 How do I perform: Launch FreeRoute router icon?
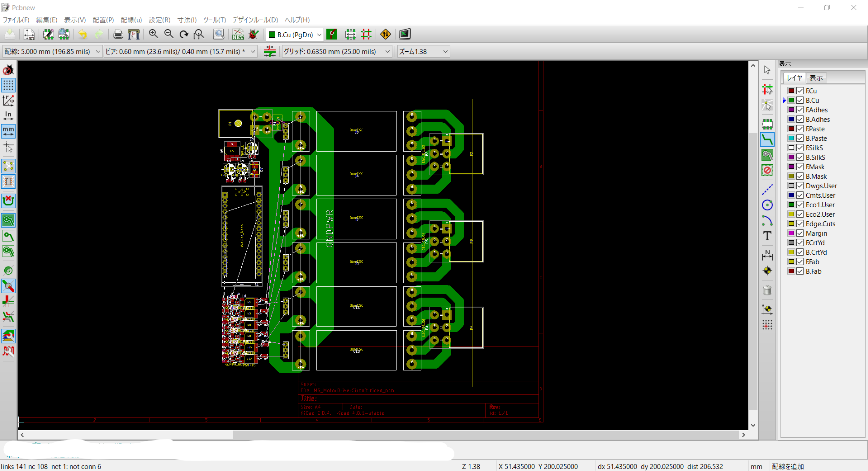coord(385,34)
